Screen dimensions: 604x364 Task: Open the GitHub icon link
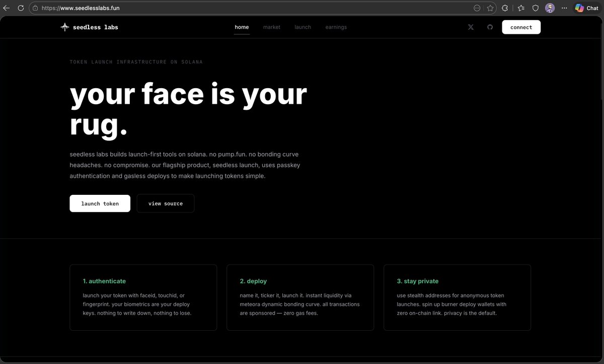tap(490, 27)
